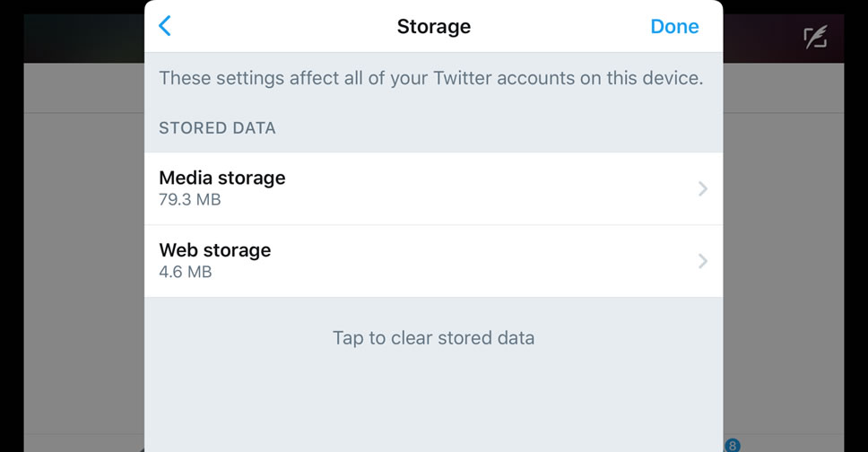Click the 79.3 MB size label
The width and height of the screenshot is (868, 452).
190,199
